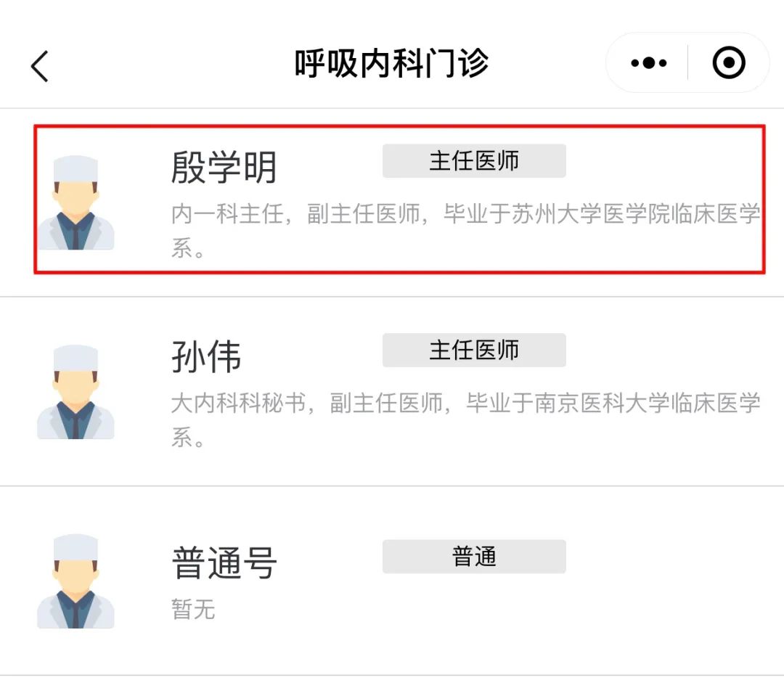Tap the mini program close circle icon
This screenshot has height=696, width=784.
729,62
